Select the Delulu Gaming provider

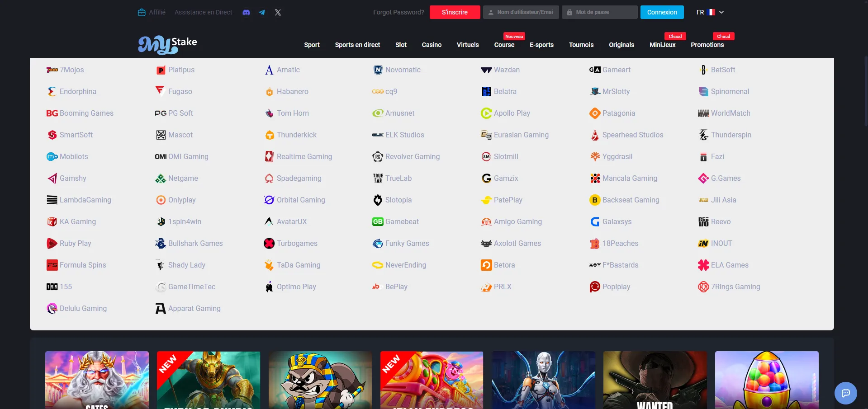tap(77, 308)
